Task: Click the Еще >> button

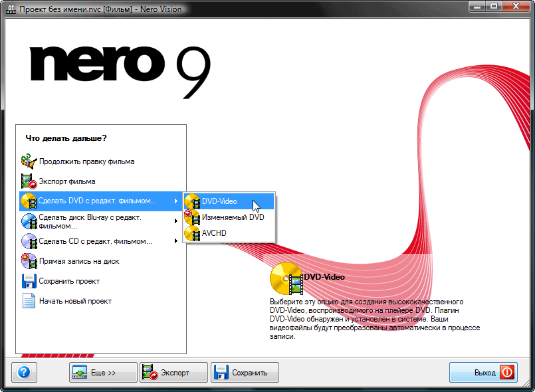Action: [x=103, y=372]
